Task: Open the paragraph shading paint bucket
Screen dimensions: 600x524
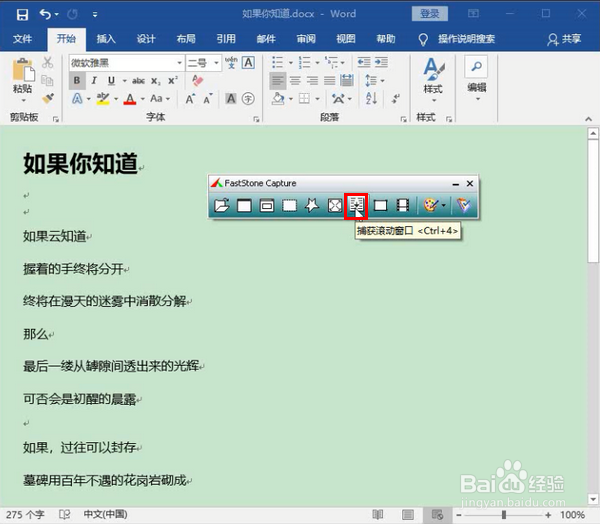Action: tap(278, 99)
